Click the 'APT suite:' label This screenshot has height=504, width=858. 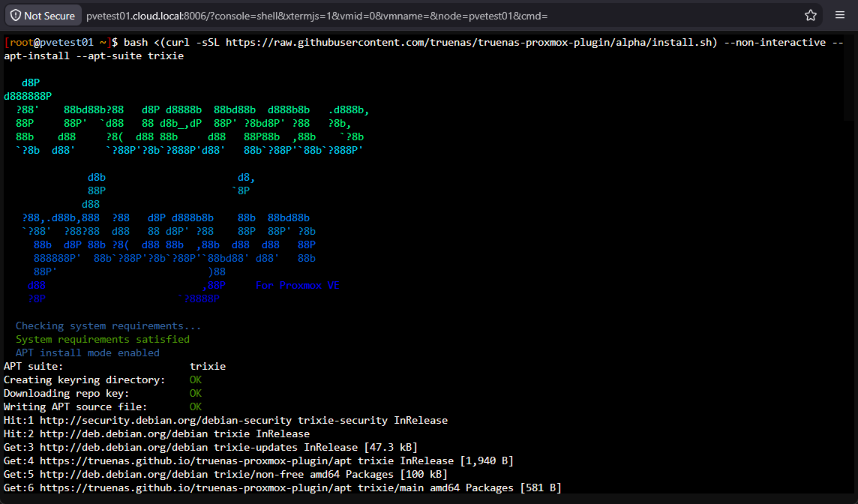(x=34, y=366)
